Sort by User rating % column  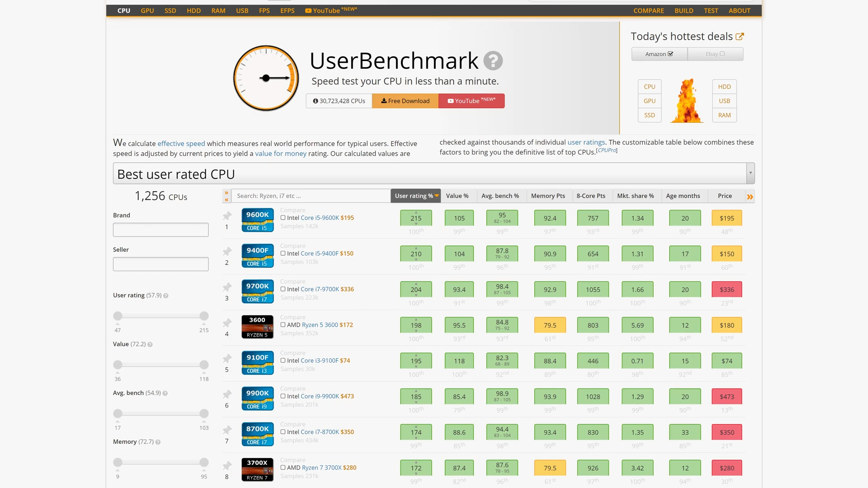coord(416,196)
